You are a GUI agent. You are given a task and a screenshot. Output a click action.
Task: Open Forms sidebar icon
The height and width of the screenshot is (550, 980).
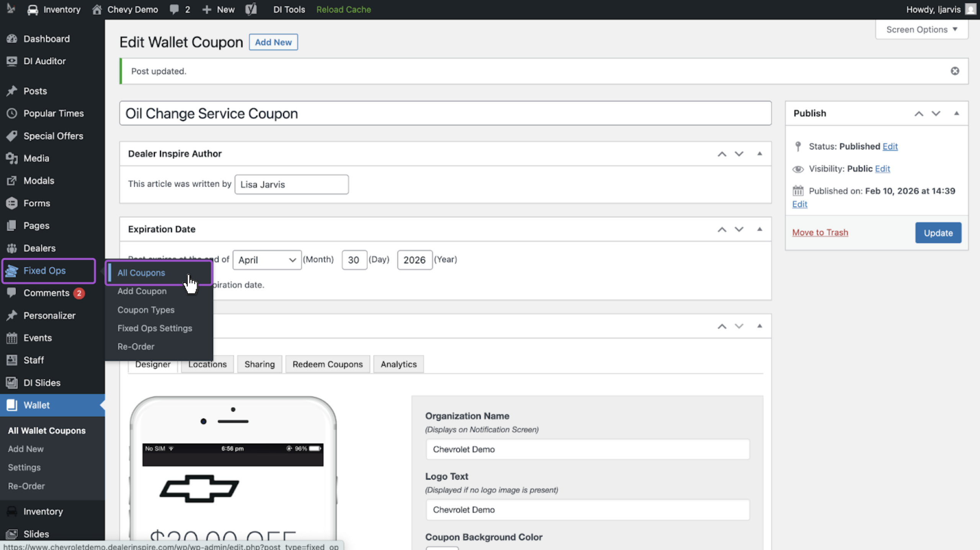pos(12,203)
